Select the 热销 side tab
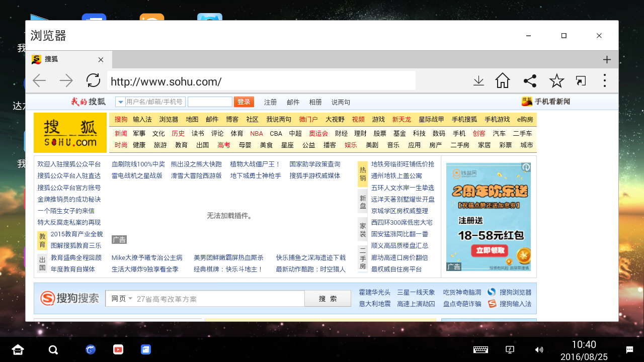 point(363,174)
